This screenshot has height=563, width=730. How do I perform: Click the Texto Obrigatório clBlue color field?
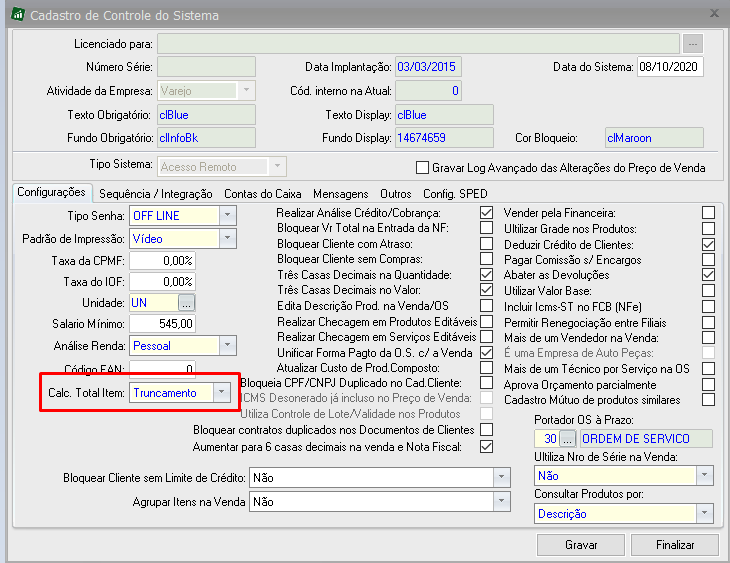point(207,115)
